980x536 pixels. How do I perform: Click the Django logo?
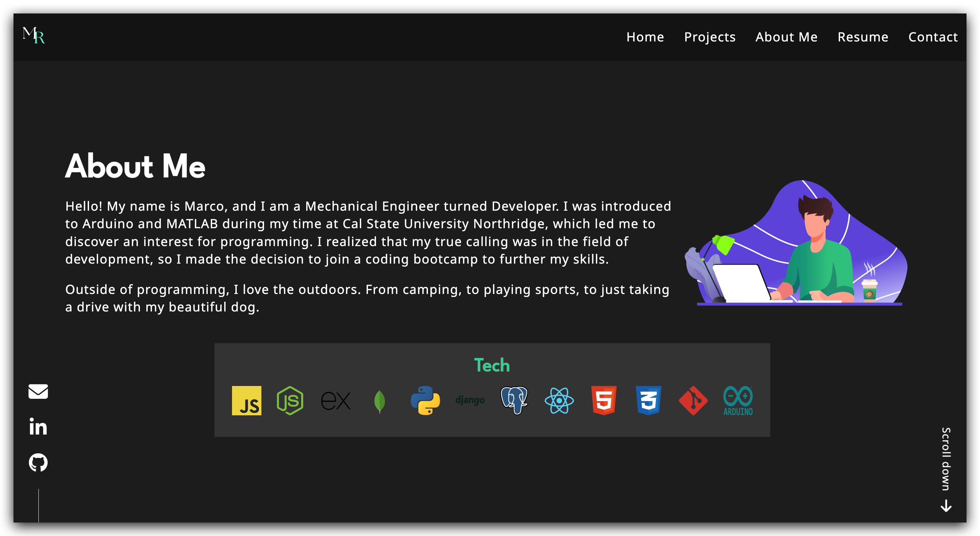pyautogui.click(x=470, y=400)
